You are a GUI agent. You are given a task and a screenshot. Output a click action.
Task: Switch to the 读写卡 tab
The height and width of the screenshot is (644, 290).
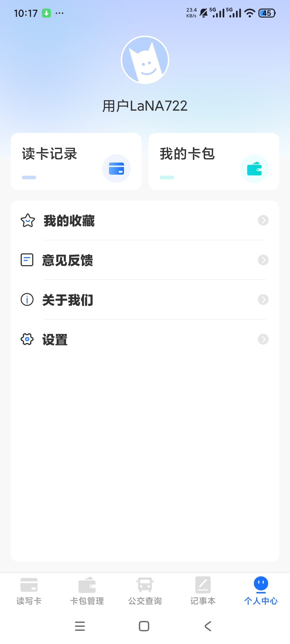[29, 591]
